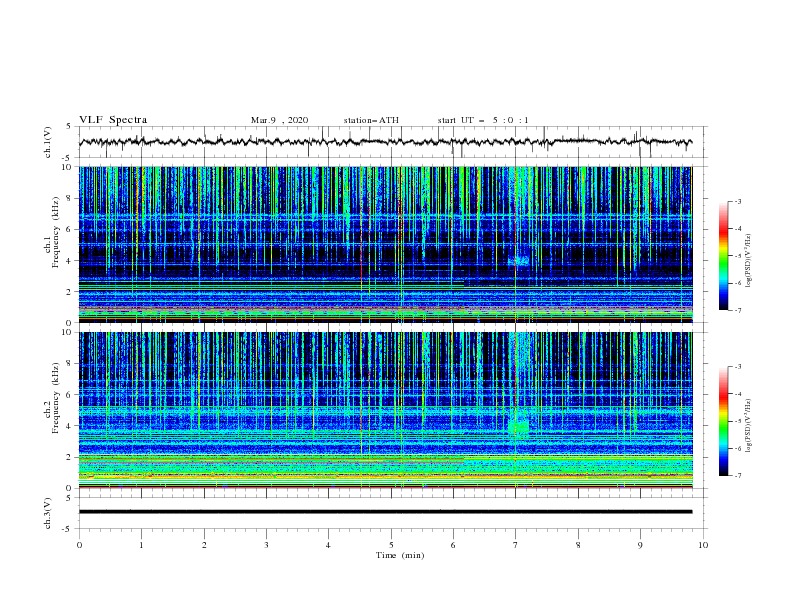
Task: Click the time axis tick label "9"
Action: (x=640, y=545)
